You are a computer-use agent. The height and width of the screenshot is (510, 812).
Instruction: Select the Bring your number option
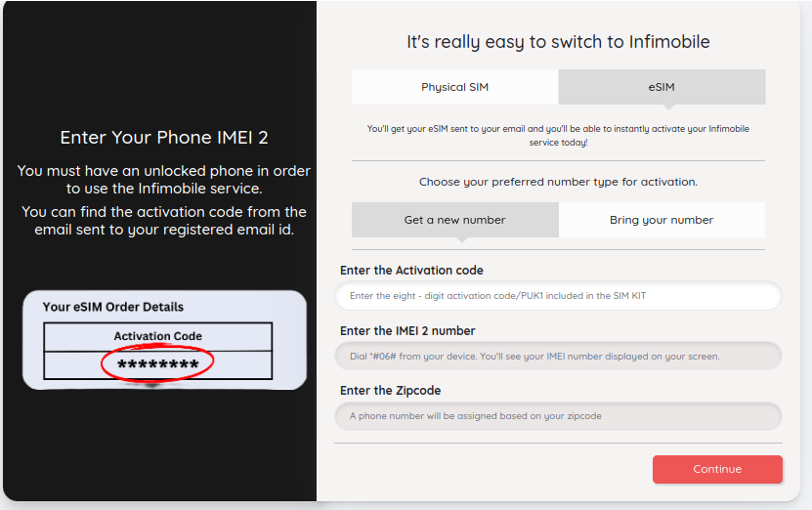pyautogui.click(x=662, y=220)
